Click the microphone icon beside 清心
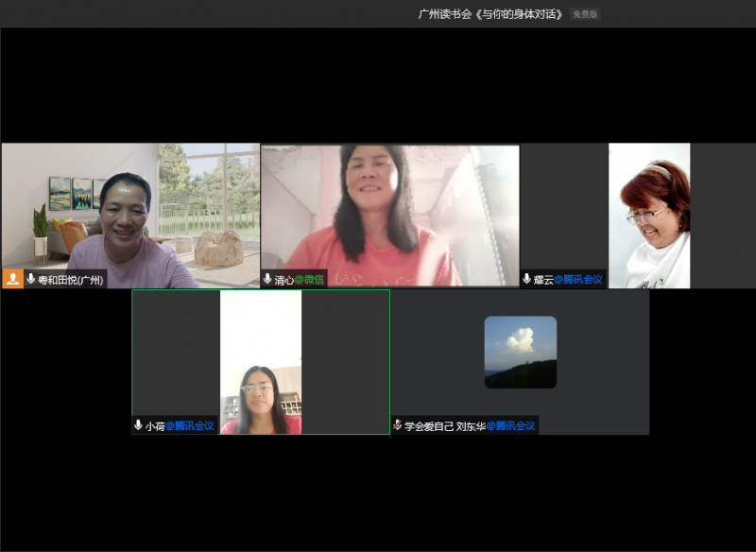 tap(267, 280)
